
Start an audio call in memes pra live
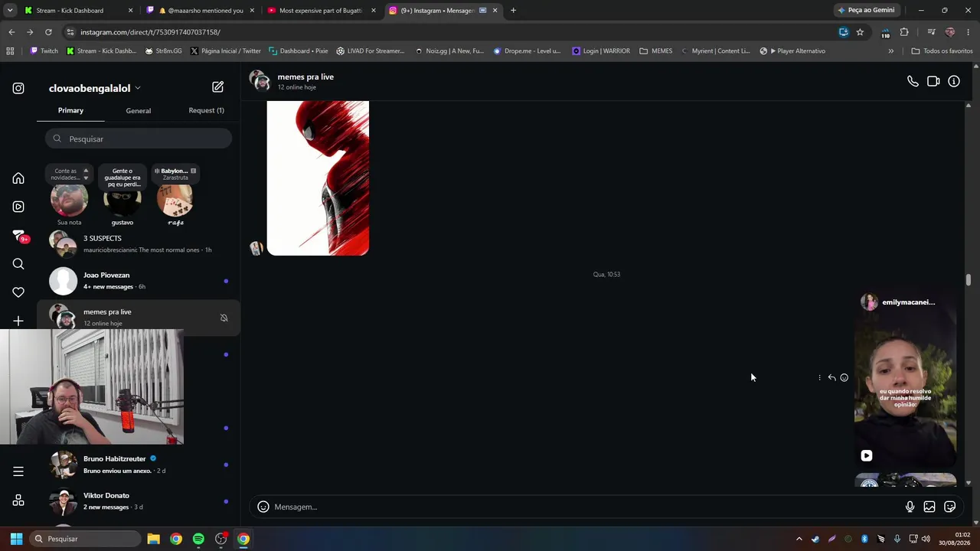coord(913,81)
